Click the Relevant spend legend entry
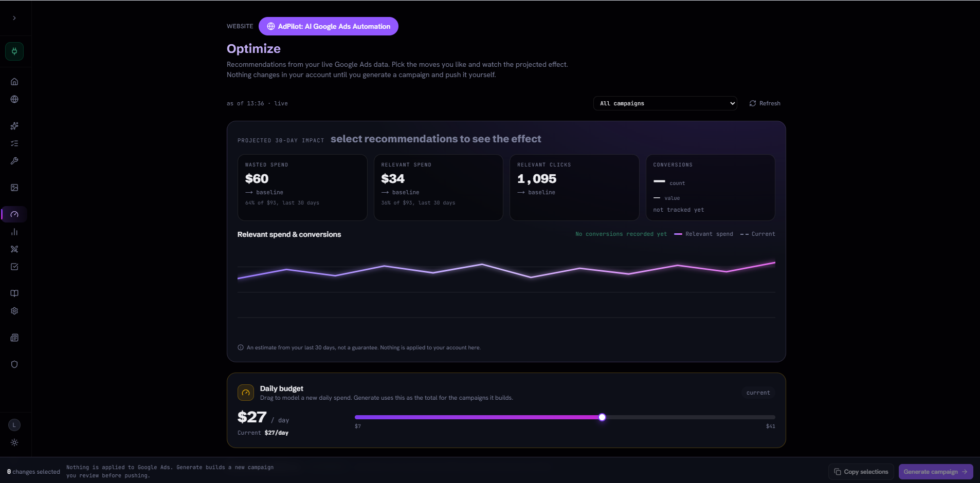The height and width of the screenshot is (483, 980). 703,234
